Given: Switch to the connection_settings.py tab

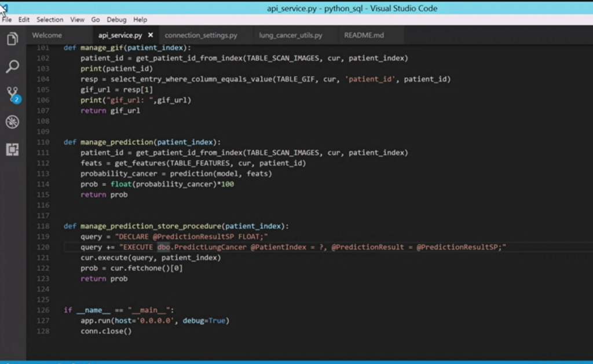Looking at the screenshot, I should [201, 35].
